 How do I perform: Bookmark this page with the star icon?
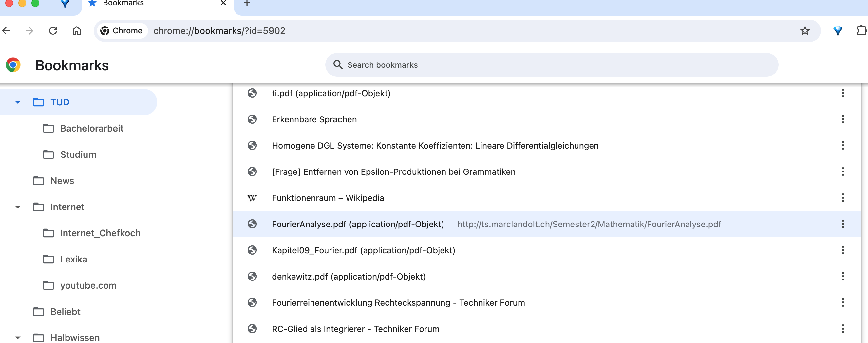coord(805,31)
